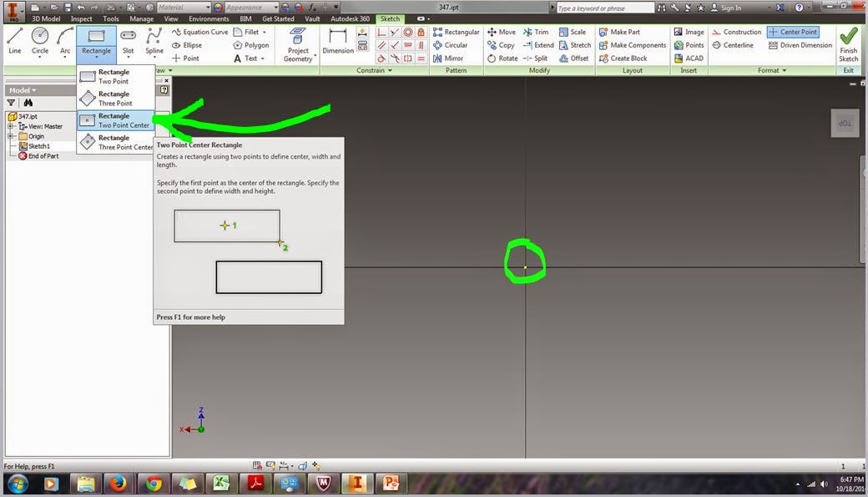The width and height of the screenshot is (868, 497).
Task: Choose Rectangle Two Point option
Action: 116,77
